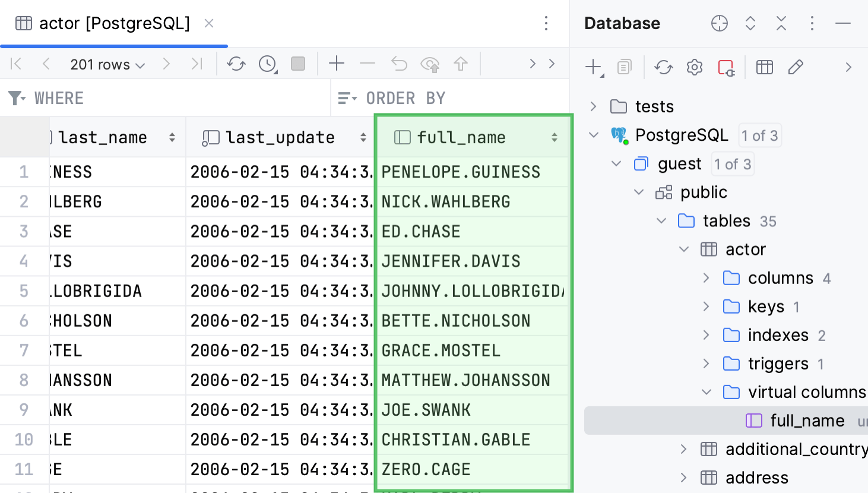Select the full_name virtual column node
Screen dimensions: 868x493
pyautogui.click(x=807, y=421)
